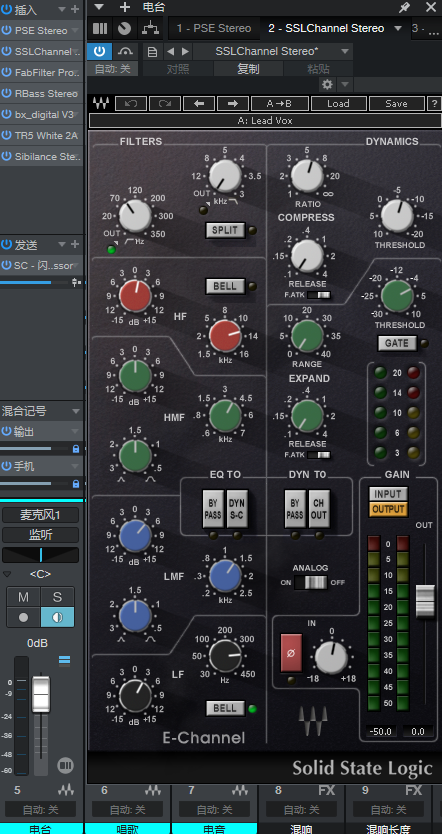
Task: Click channel 5 mixer meter circular icon
Action: (x=65, y=765)
